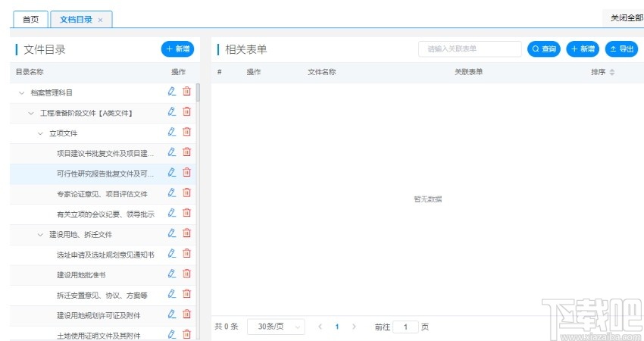Delete 建设用地、拆迁文件 folder
Viewport: 644px width, 341px height.
(x=187, y=233)
